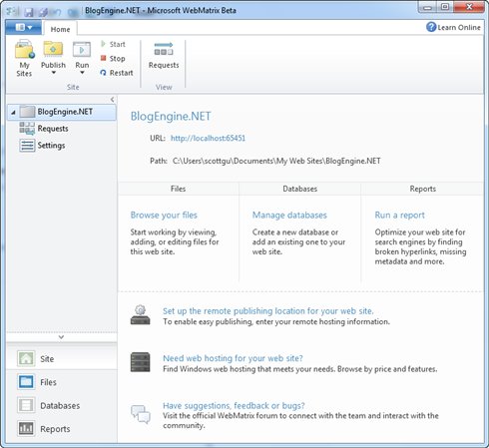
Task: Stop the site with the Stop button
Action: tap(113, 59)
